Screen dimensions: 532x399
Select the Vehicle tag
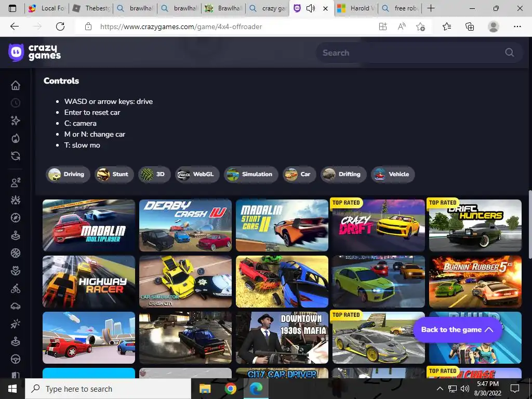tap(393, 174)
